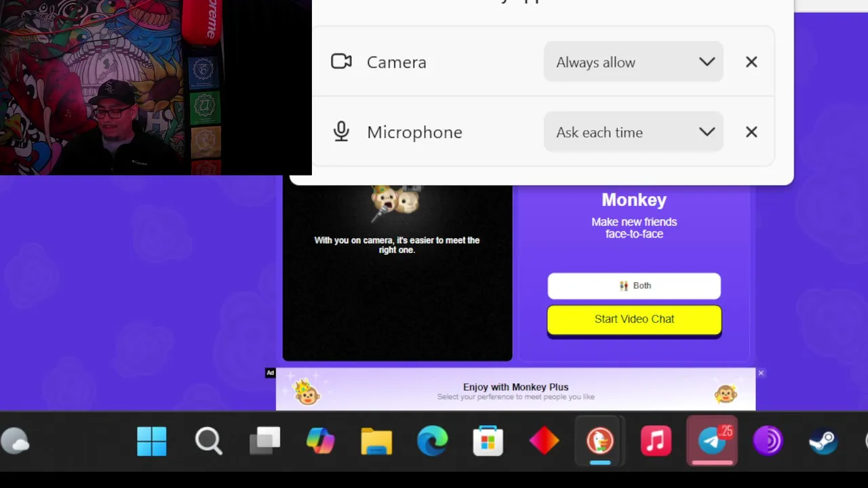
Task: Open Microsoft Edge from taskbar
Action: (432, 441)
